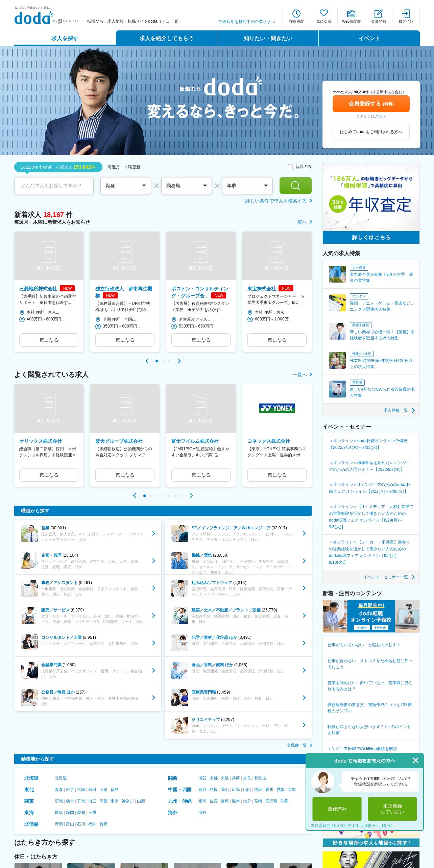
Task: Switch to 知りたい・聞きたい tab
Action: coord(268,38)
